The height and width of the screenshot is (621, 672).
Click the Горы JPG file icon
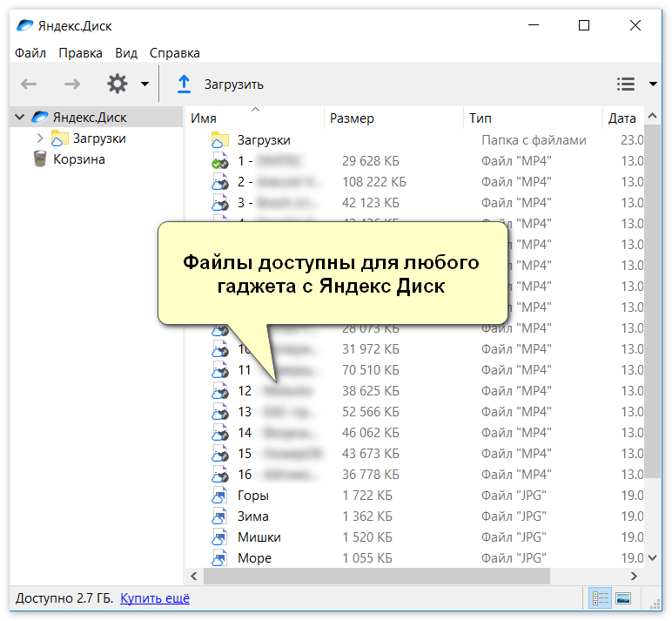(x=219, y=496)
